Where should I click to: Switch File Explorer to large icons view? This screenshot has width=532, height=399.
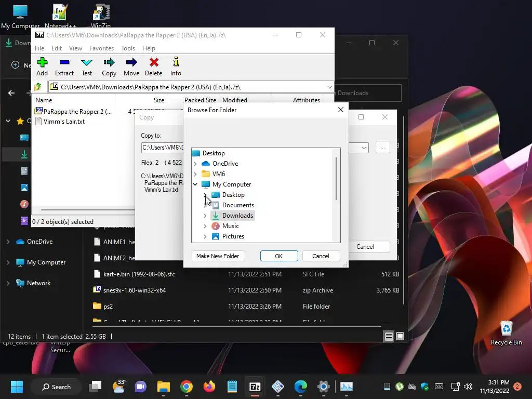point(400,336)
